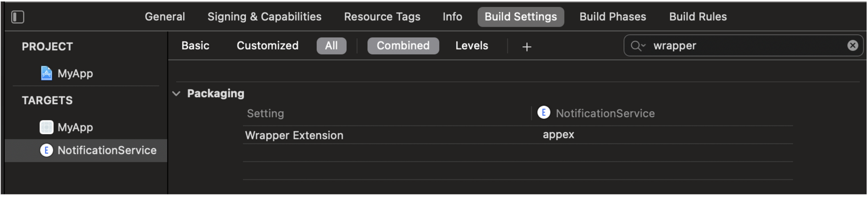Show Basic build settings
This screenshot has width=868, height=197.
pos(195,46)
